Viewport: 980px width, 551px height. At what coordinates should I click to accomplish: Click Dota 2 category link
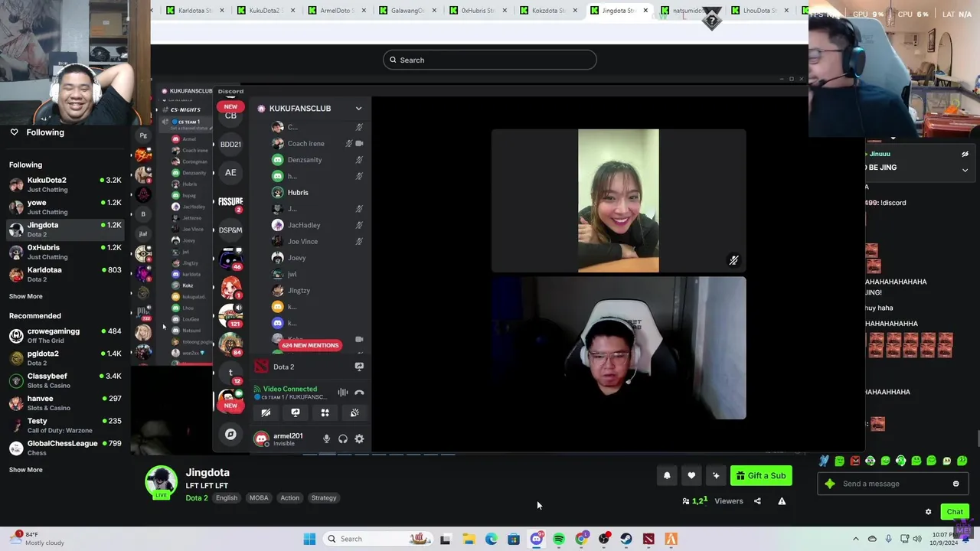197,498
